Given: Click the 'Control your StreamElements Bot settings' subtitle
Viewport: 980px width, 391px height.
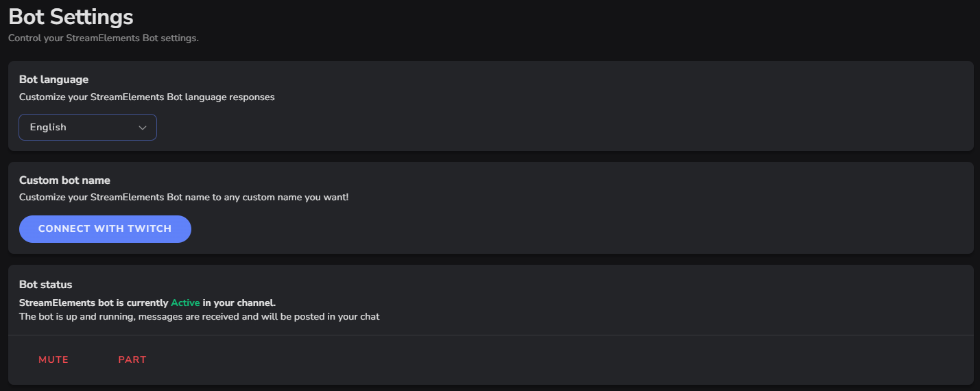Looking at the screenshot, I should pyautogui.click(x=104, y=38).
